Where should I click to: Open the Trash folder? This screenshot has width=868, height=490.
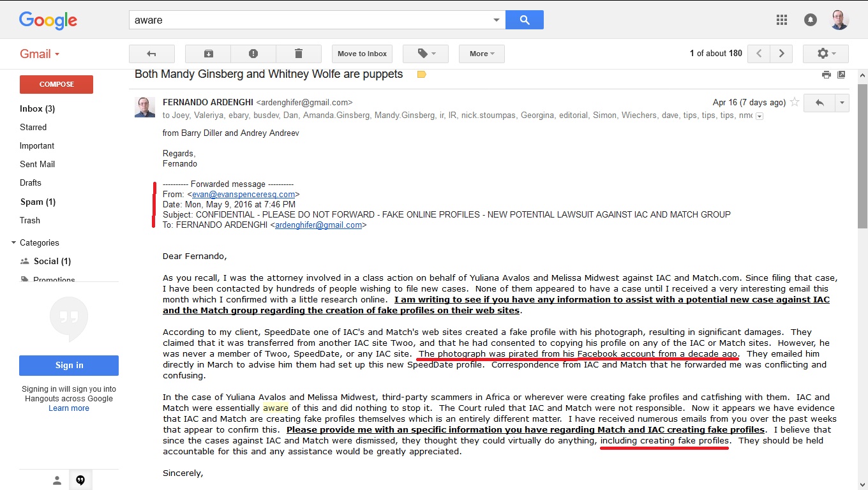click(30, 220)
